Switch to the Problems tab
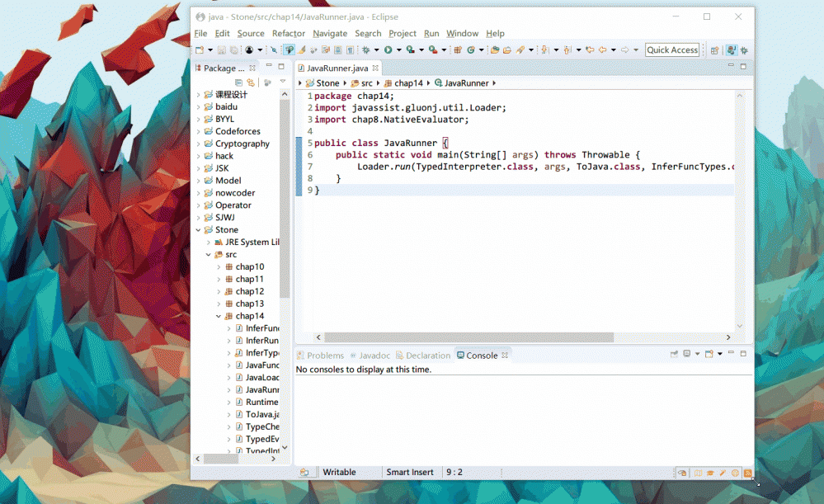The width and height of the screenshot is (824, 504). pyautogui.click(x=325, y=356)
